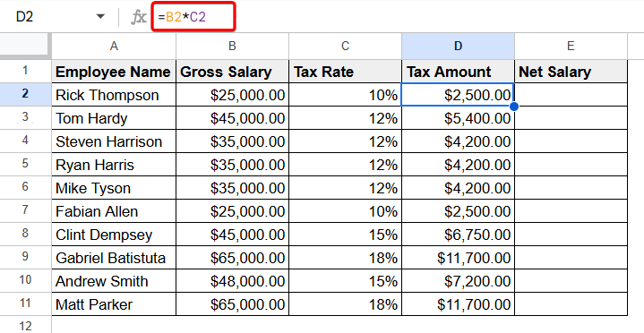The height and width of the screenshot is (333, 644).
Task: Select tax amount cell $7,200.00
Action: (458, 281)
